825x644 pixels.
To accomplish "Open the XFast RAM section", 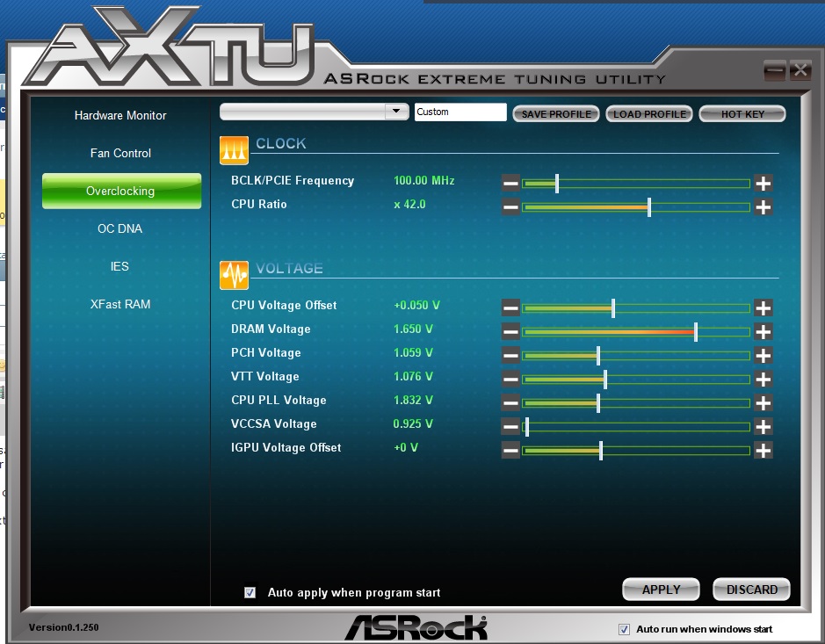I will point(120,305).
